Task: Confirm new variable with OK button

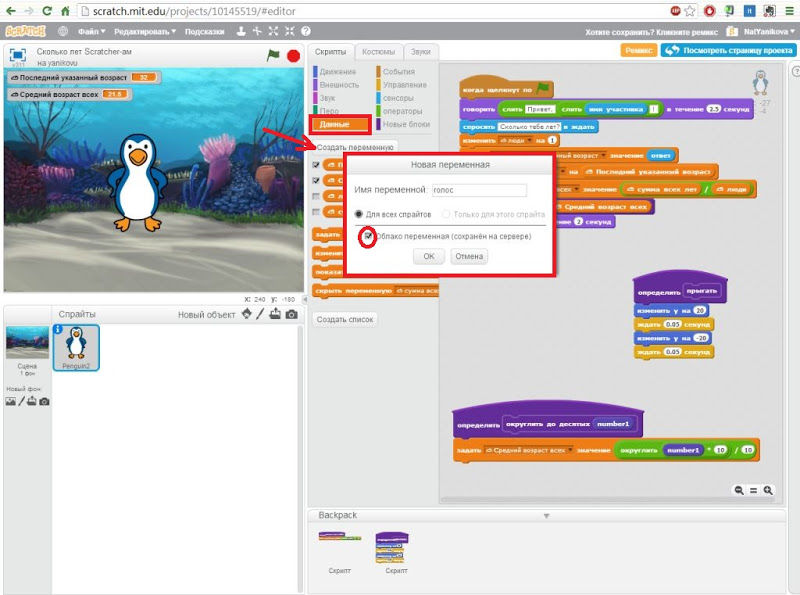Action: point(429,256)
